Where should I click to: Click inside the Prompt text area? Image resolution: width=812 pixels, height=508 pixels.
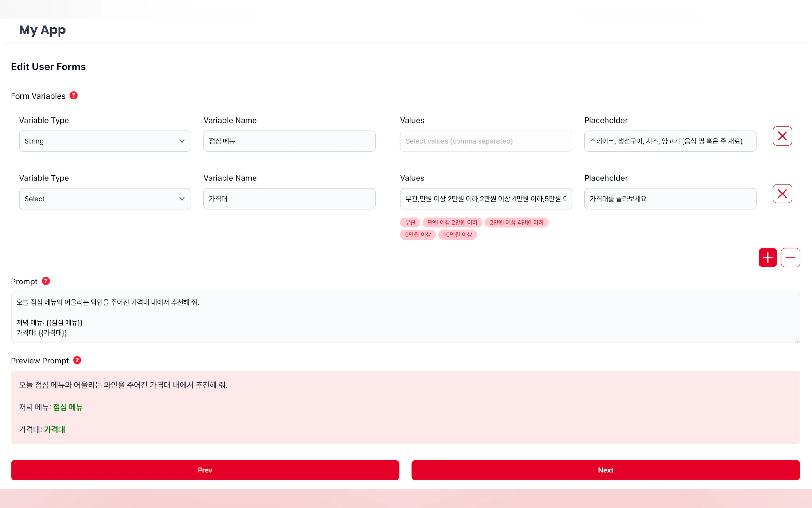tap(405, 317)
